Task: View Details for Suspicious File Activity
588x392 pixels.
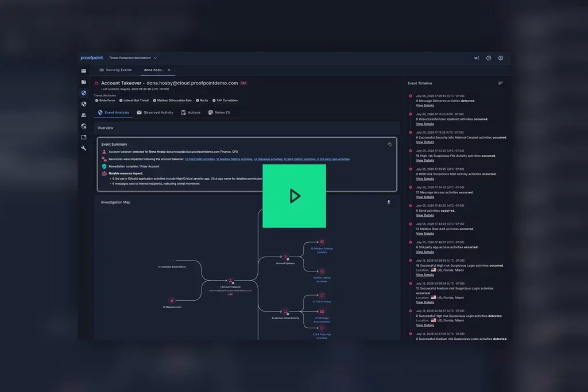Action: [x=425, y=160]
